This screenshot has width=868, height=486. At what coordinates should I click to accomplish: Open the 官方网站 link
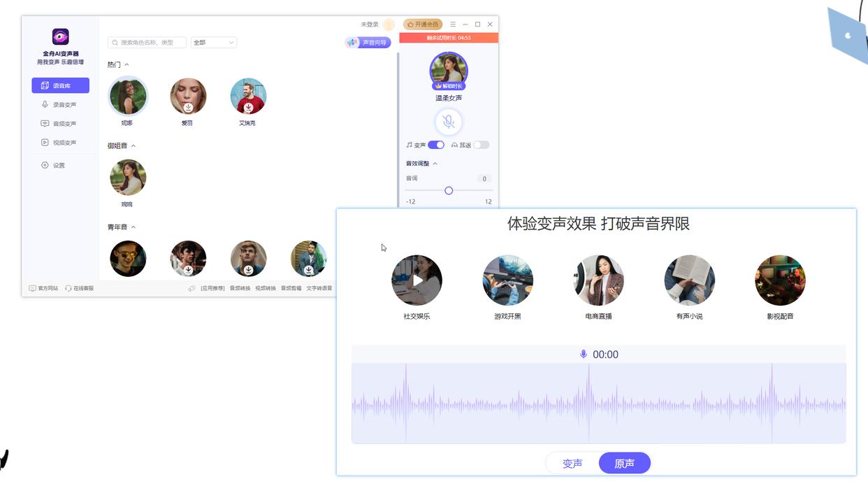pos(43,288)
